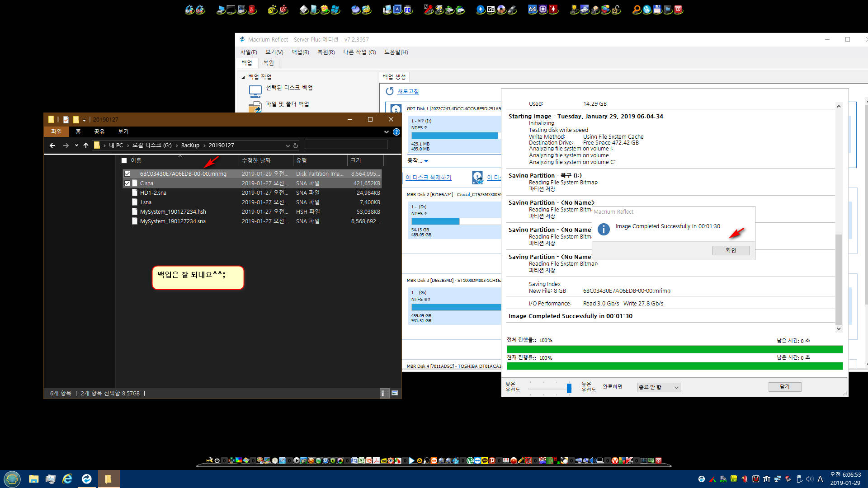Open the recent locations dropdown in Explorer
The height and width of the screenshot is (488, 868).
(x=76, y=145)
